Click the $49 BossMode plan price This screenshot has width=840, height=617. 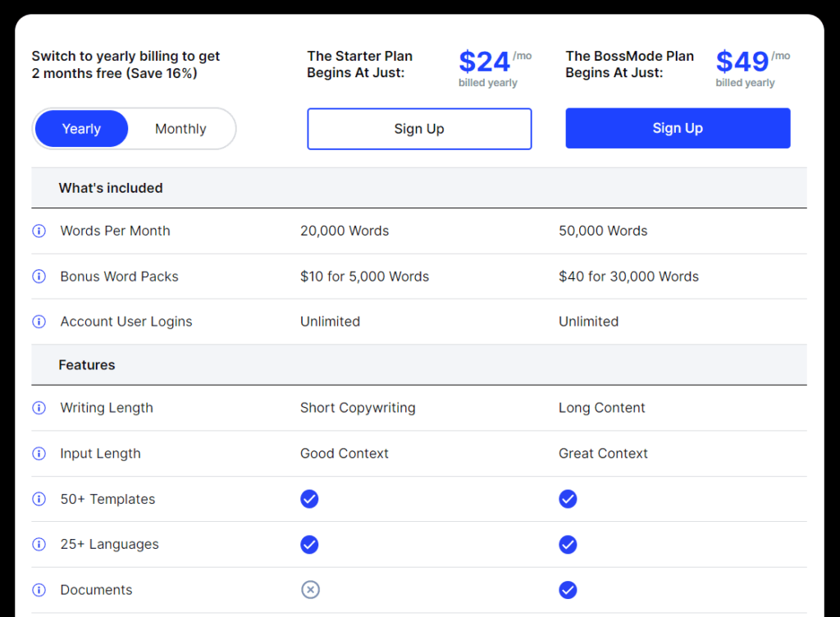tap(742, 62)
